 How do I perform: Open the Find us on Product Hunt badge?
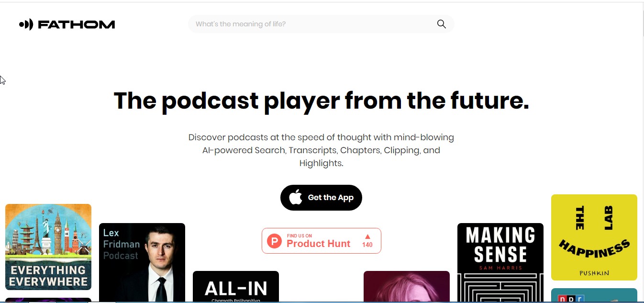pyautogui.click(x=321, y=241)
